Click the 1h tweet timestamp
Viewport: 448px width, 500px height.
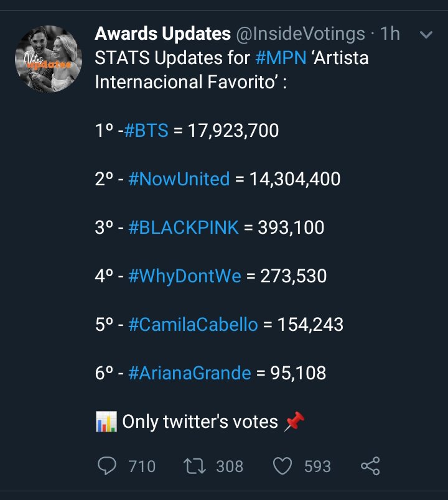pos(390,34)
